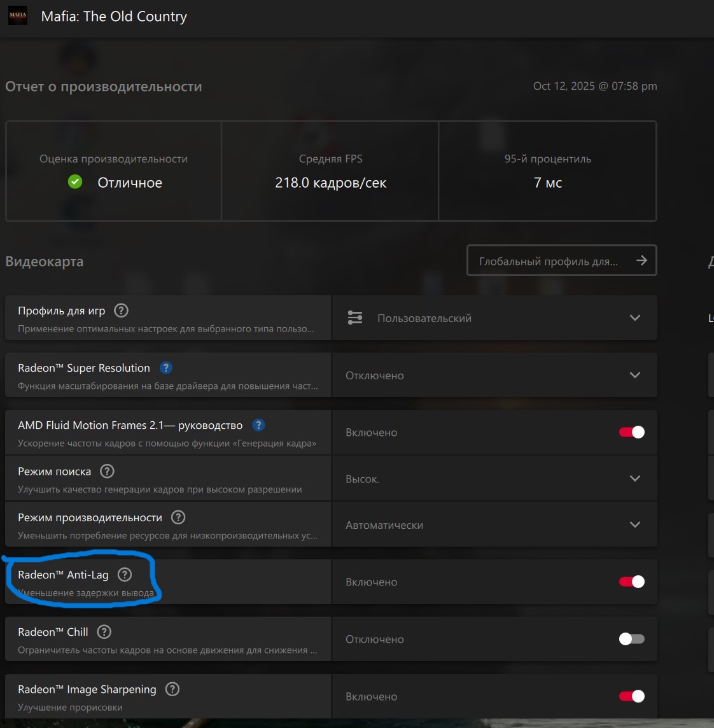The height and width of the screenshot is (728, 714).
Task: Click help icon beside Режим поиска
Action: tap(108, 472)
